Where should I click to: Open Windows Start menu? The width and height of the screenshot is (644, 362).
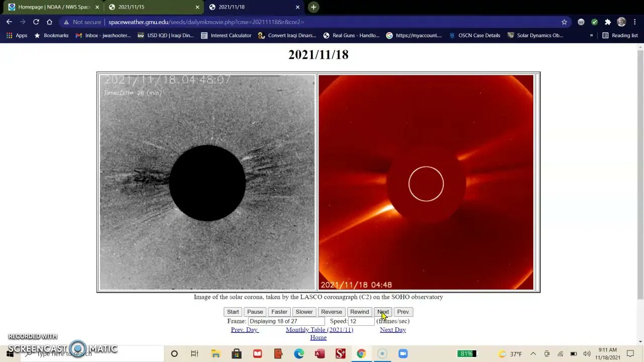point(10,353)
